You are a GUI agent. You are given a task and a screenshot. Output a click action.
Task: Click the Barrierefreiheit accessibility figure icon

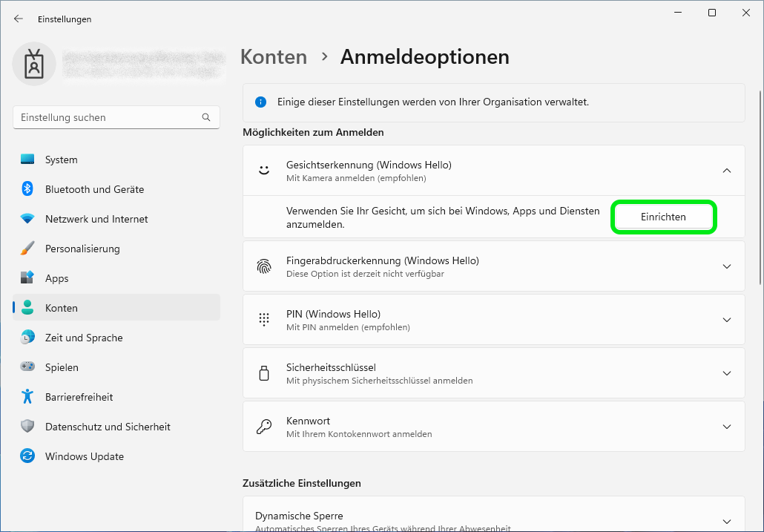[27, 397]
